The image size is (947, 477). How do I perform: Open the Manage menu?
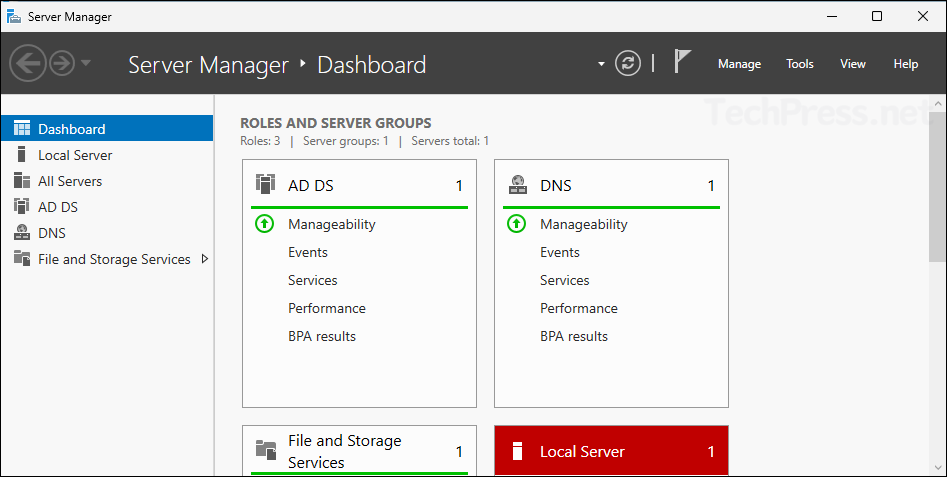(x=739, y=64)
